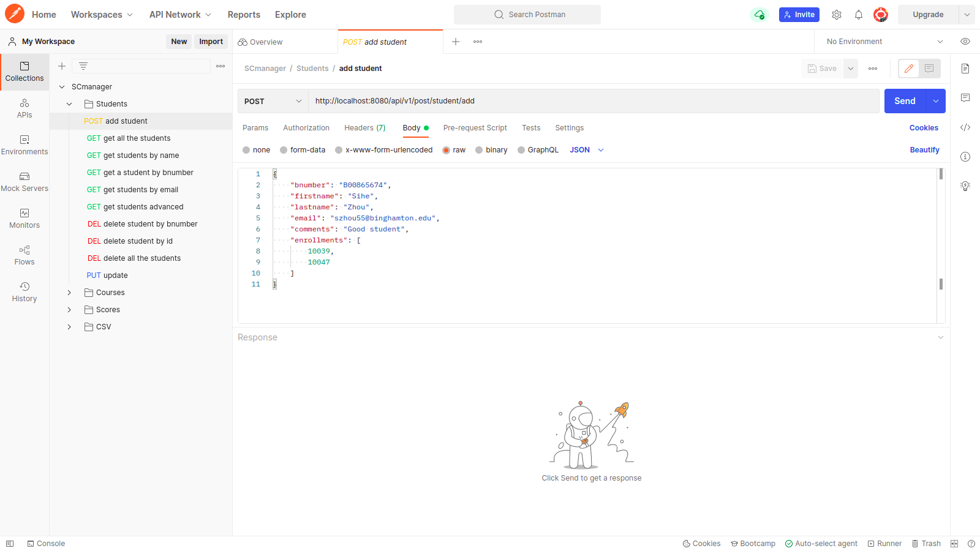Open the Comments right sidebar icon

(x=965, y=98)
